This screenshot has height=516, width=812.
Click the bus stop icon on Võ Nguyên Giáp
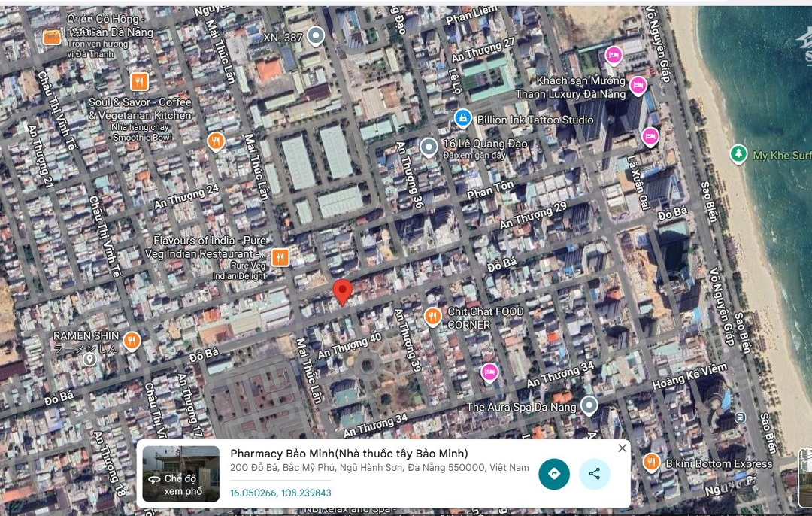740,417
